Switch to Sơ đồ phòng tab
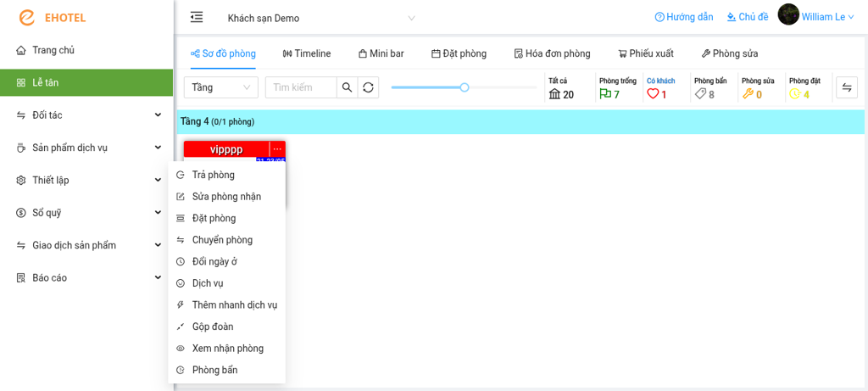The height and width of the screenshot is (391, 868). (223, 53)
